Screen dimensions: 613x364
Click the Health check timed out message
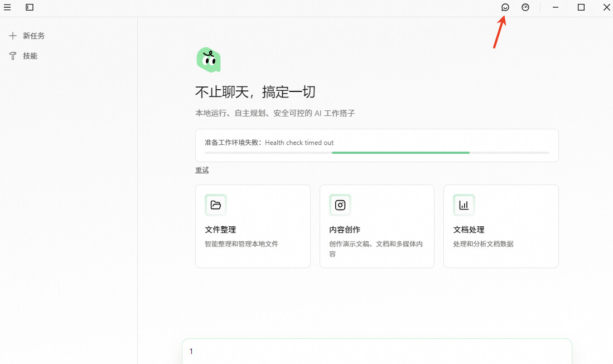click(299, 143)
